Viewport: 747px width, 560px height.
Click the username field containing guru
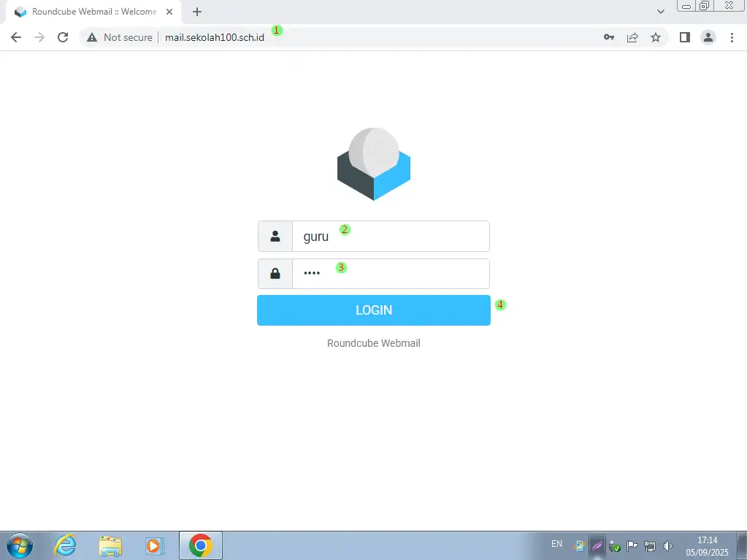[391, 236]
